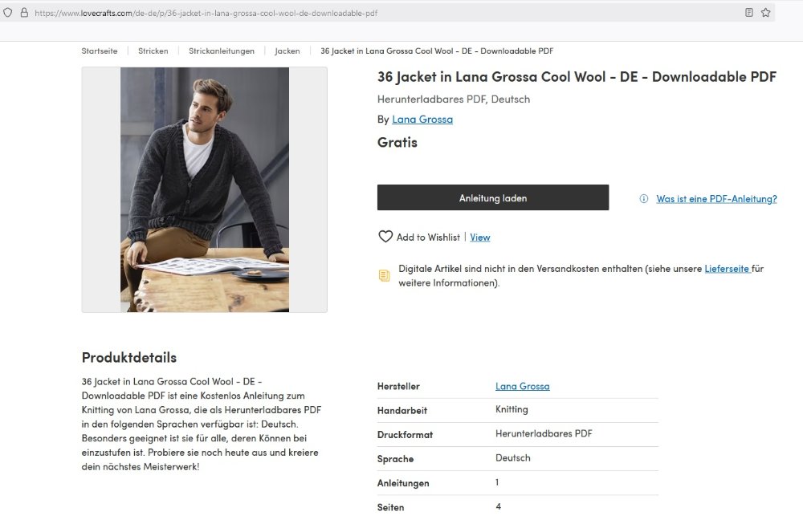
Task: Click the Herunterladbares PDF value in Druckformat row
Action: pos(544,433)
